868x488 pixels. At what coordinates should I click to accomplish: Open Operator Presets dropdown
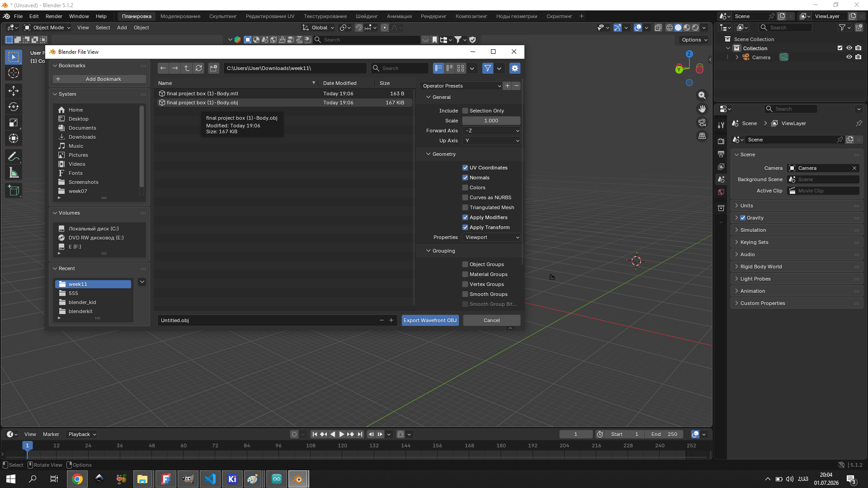point(462,86)
